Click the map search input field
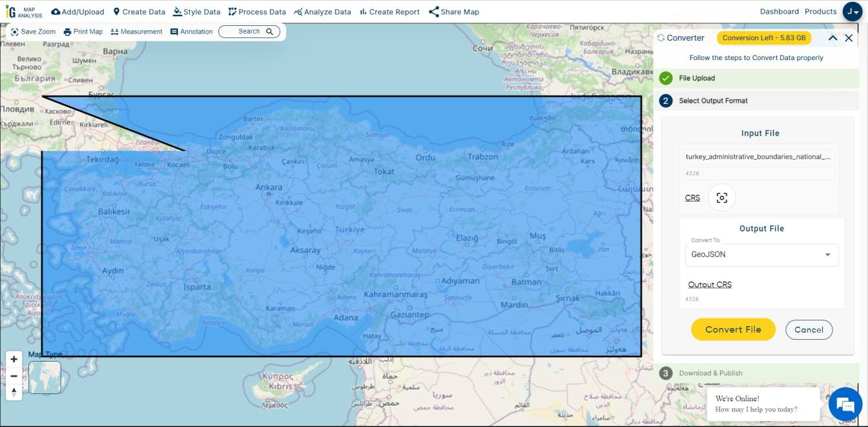Viewport: 868px width, 427px height. point(245,30)
